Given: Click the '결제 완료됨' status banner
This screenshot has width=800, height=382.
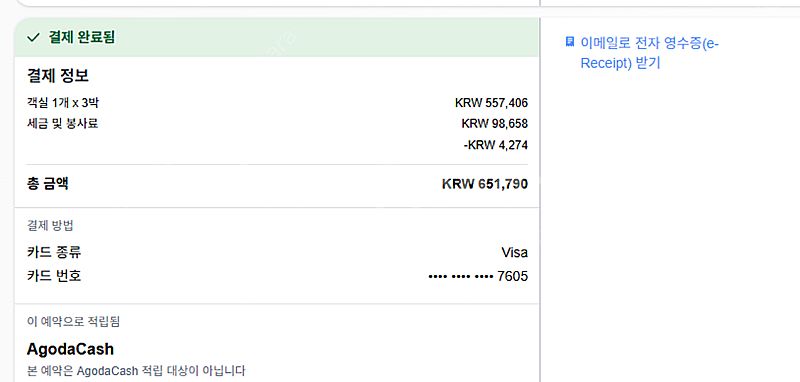Looking at the screenshot, I should 276,37.
